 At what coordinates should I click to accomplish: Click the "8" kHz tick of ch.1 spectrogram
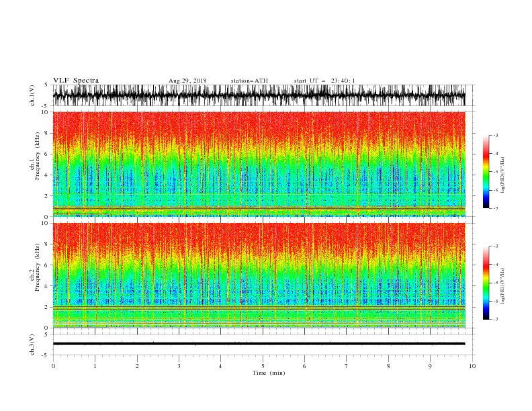(x=46, y=133)
